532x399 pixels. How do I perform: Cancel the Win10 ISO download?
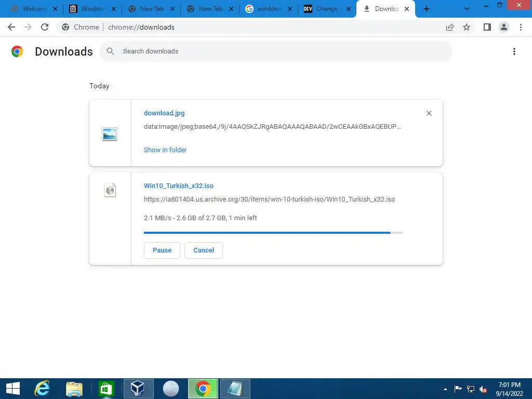pos(204,250)
